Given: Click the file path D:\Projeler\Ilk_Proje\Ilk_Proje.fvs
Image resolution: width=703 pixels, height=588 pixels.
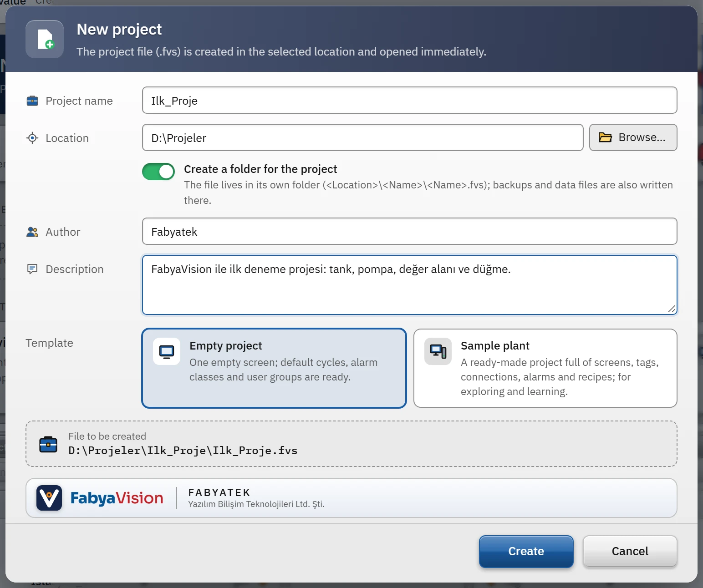Looking at the screenshot, I should (x=183, y=451).
